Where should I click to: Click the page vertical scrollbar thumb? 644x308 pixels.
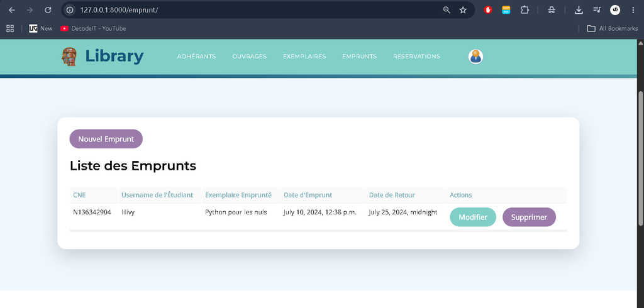click(x=640, y=158)
